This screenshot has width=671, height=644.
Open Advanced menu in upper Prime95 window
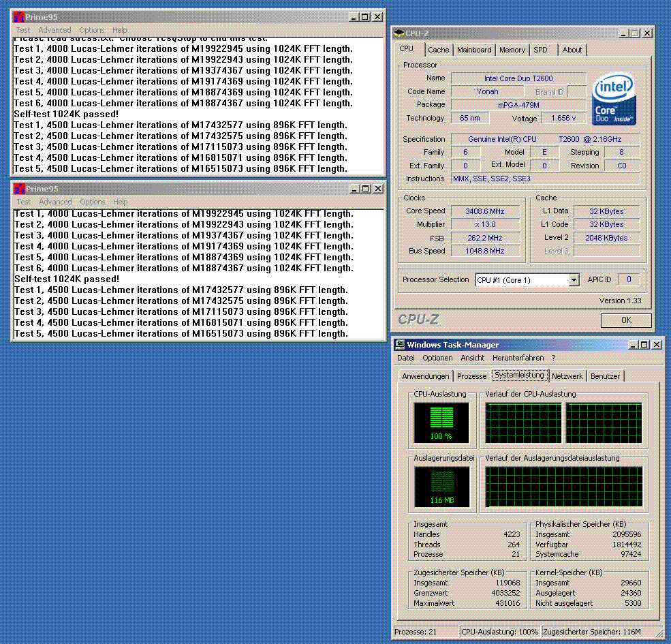click(54, 30)
